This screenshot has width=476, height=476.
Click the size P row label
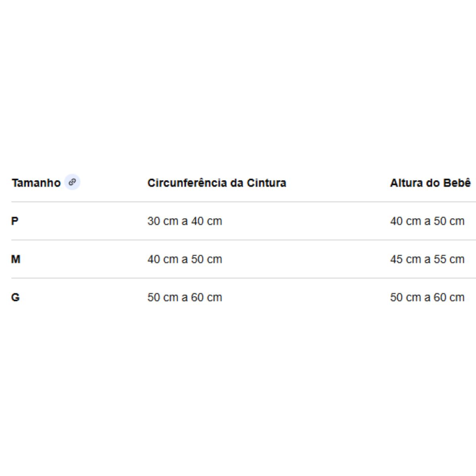click(x=15, y=221)
